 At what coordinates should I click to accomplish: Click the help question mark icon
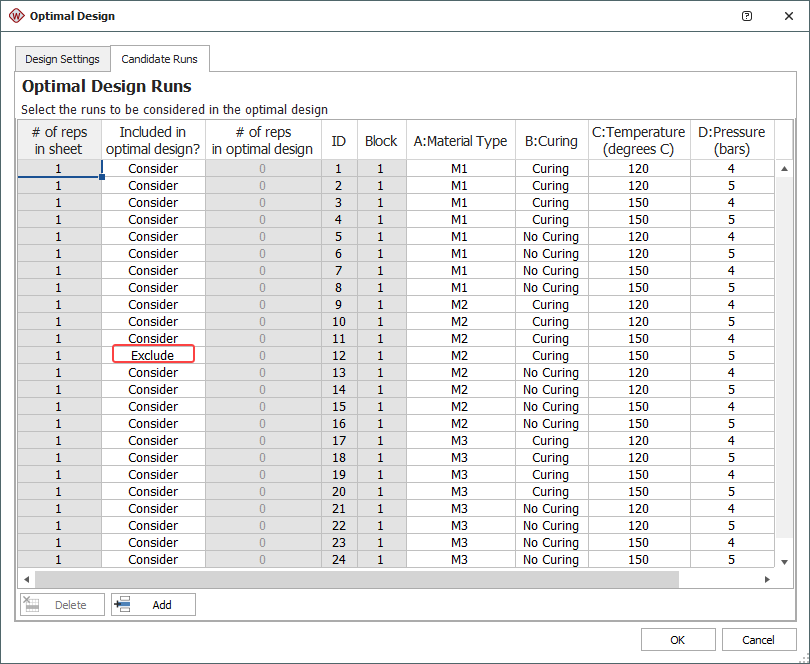click(747, 16)
